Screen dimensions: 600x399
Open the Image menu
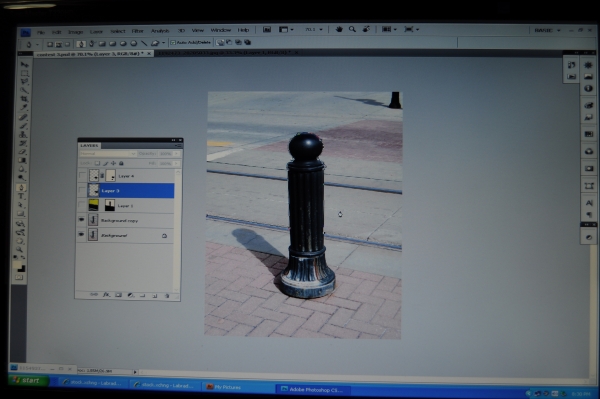(x=75, y=32)
